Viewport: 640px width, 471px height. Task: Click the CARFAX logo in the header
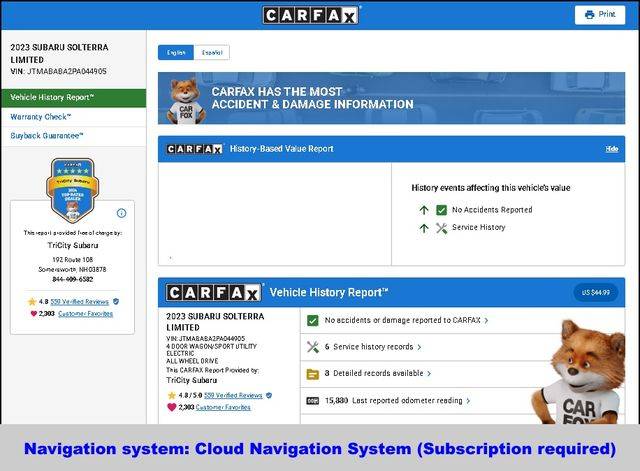pyautogui.click(x=311, y=16)
